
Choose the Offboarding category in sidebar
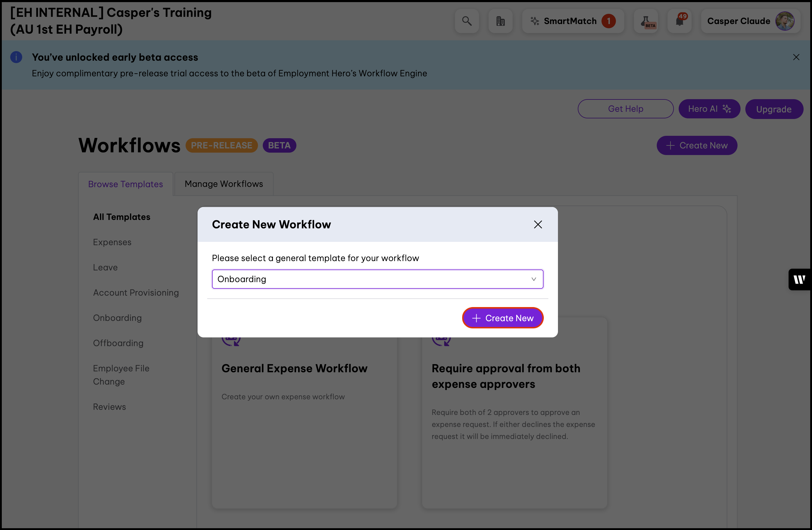[118, 343]
